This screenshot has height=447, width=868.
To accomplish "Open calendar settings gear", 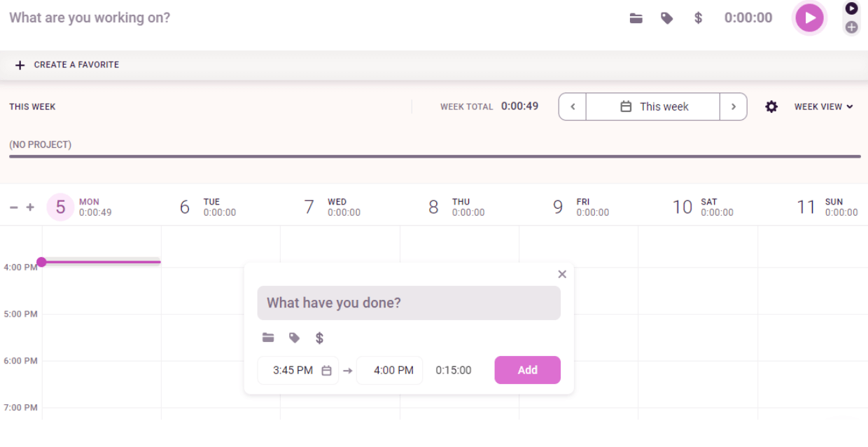I will pos(771,106).
